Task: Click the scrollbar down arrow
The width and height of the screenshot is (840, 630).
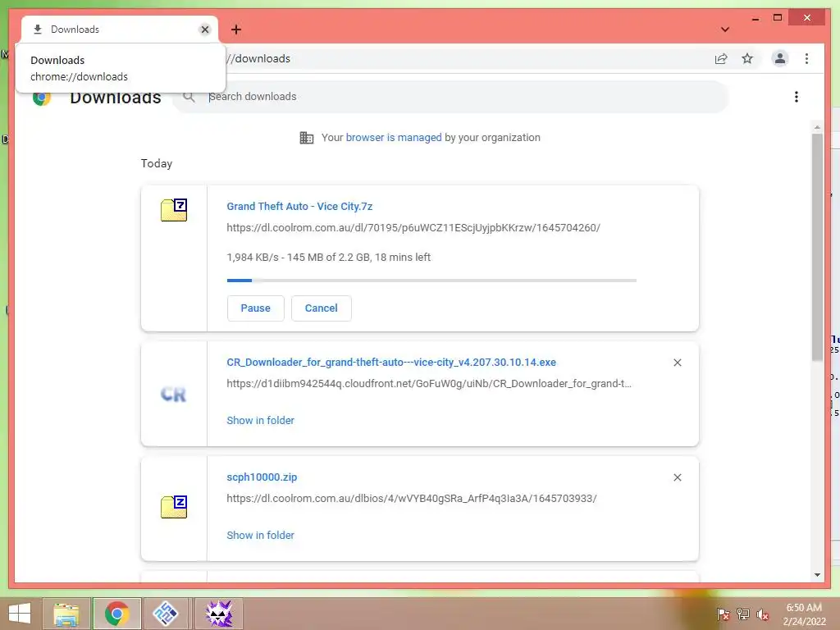Action: tap(817, 575)
